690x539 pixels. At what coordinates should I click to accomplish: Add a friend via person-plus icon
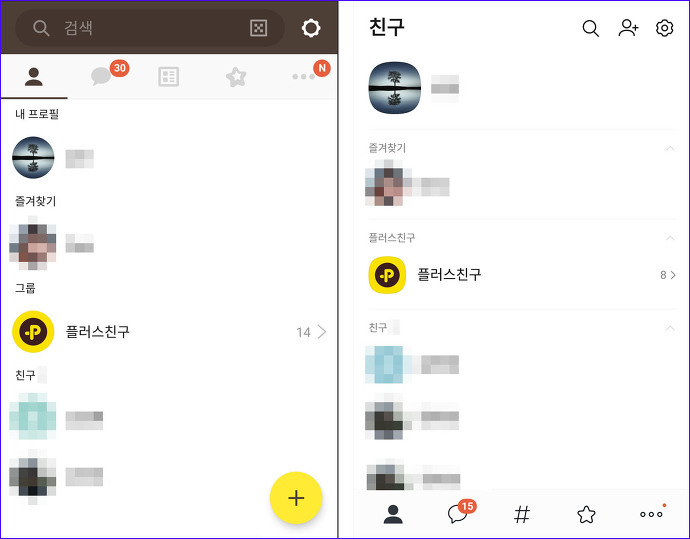pos(628,28)
